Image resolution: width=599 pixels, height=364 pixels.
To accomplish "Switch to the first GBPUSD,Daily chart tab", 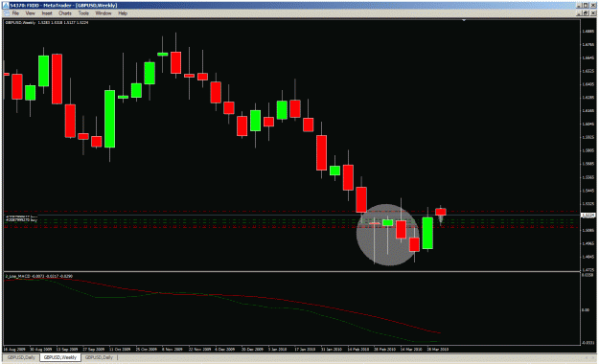I will (21, 357).
